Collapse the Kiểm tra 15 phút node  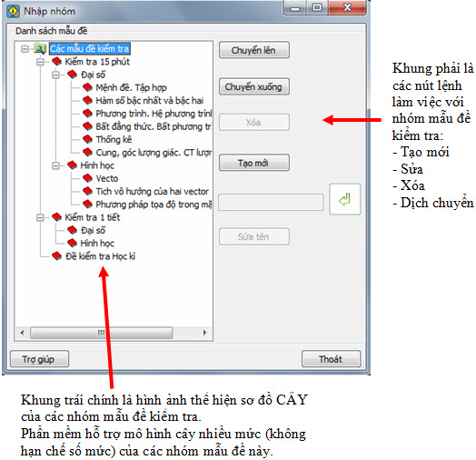pos(40,62)
